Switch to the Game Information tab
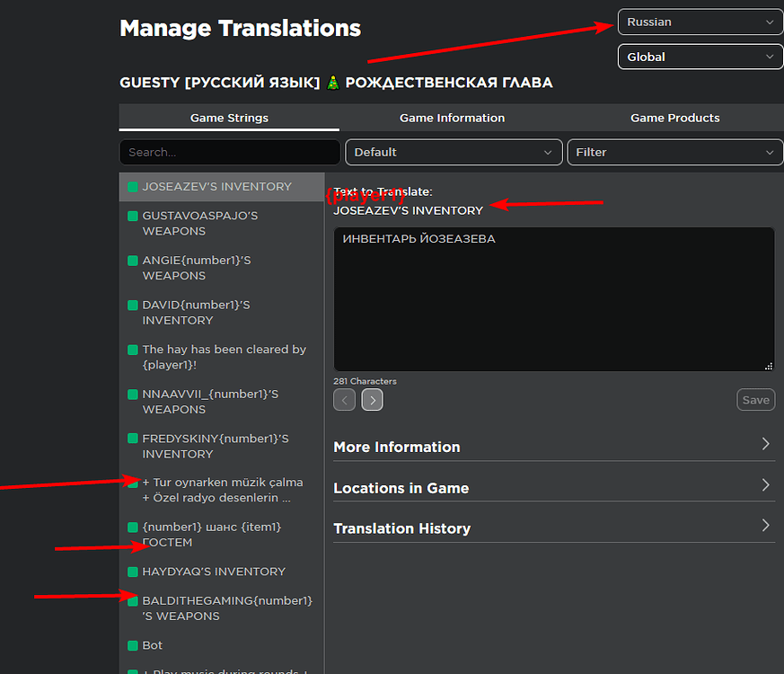The height and width of the screenshot is (674, 784). tap(452, 118)
